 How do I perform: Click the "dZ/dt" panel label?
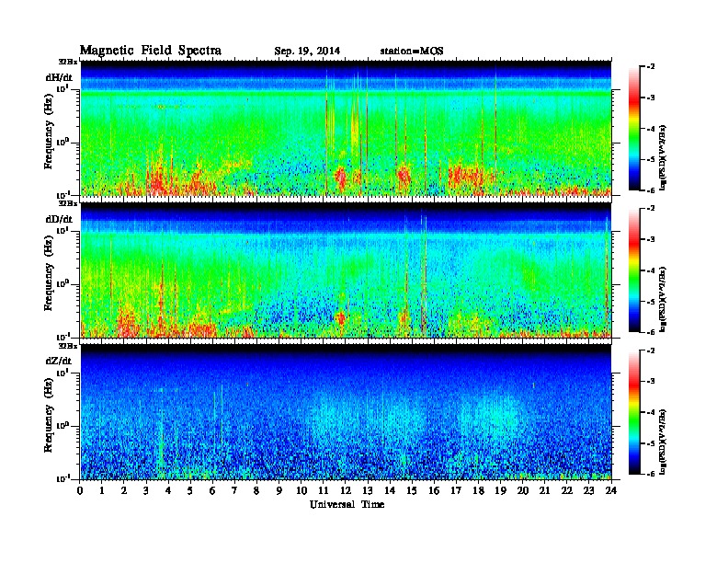pyautogui.click(x=59, y=361)
